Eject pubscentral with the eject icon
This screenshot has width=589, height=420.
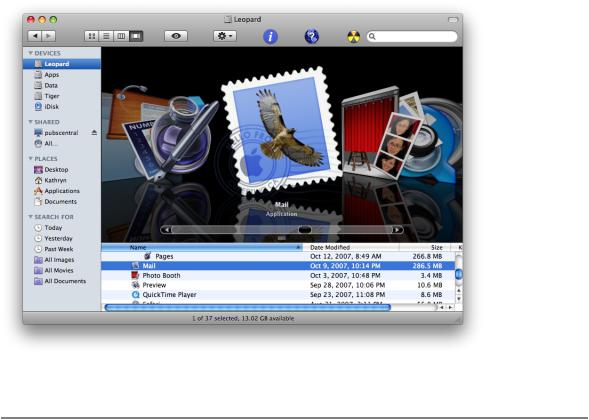pos(94,133)
